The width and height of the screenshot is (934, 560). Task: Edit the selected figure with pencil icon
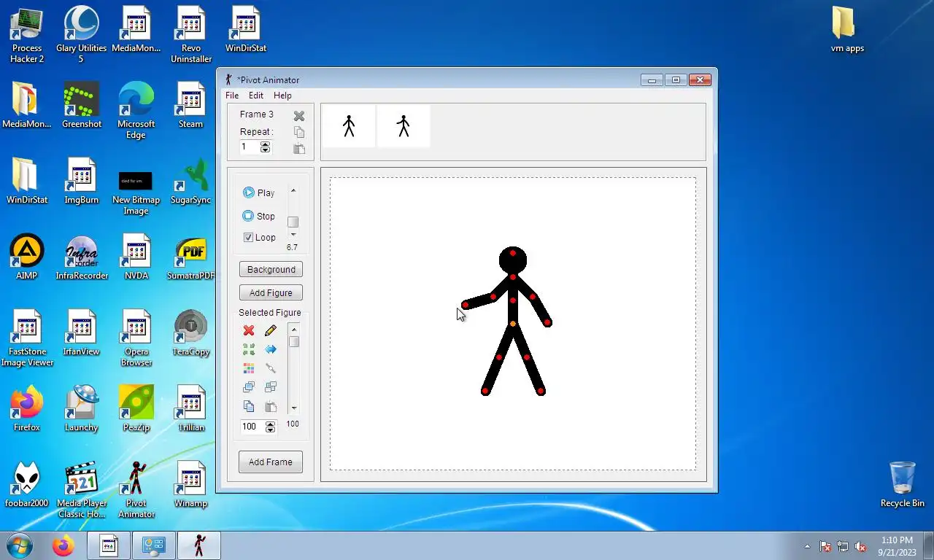pyautogui.click(x=271, y=330)
